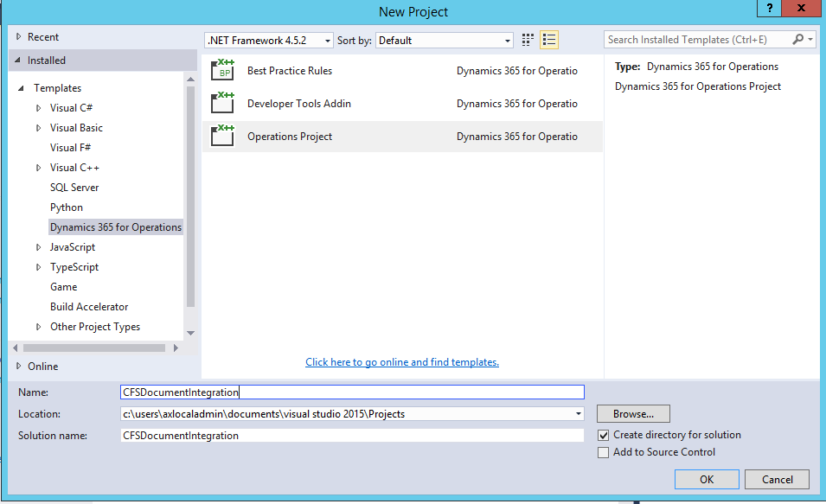Expand Other Project Types node
Screen dimensions: 826x504
(x=38, y=327)
